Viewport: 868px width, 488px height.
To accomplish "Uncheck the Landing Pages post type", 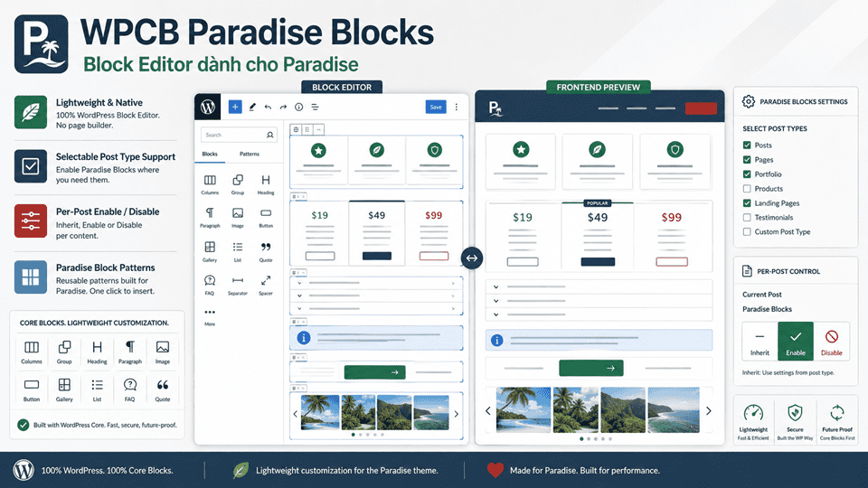I will [x=747, y=203].
